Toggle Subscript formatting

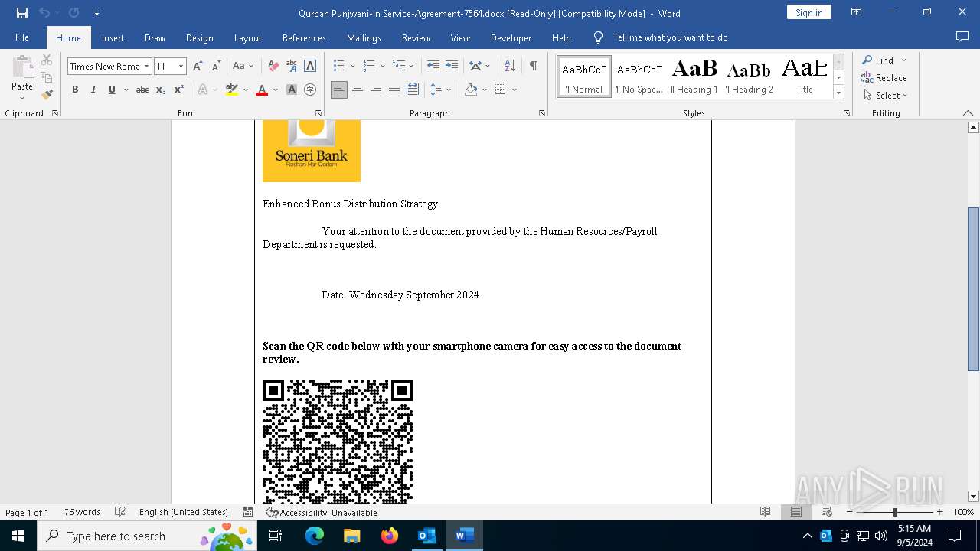point(161,90)
